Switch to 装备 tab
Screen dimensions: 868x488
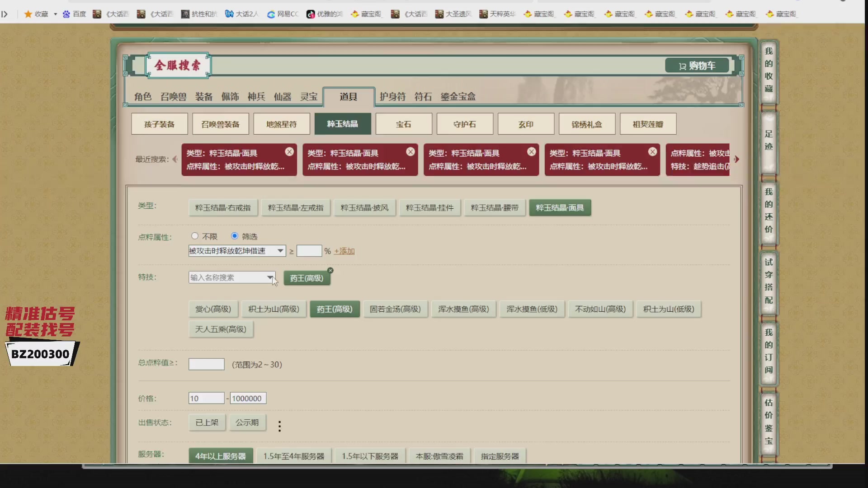tap(204, 97)
